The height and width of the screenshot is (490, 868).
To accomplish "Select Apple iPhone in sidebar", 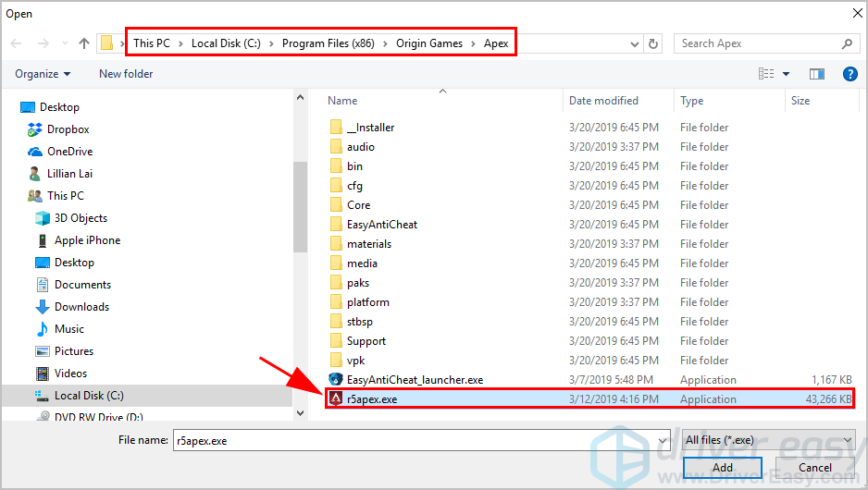I will coord(87,240).
